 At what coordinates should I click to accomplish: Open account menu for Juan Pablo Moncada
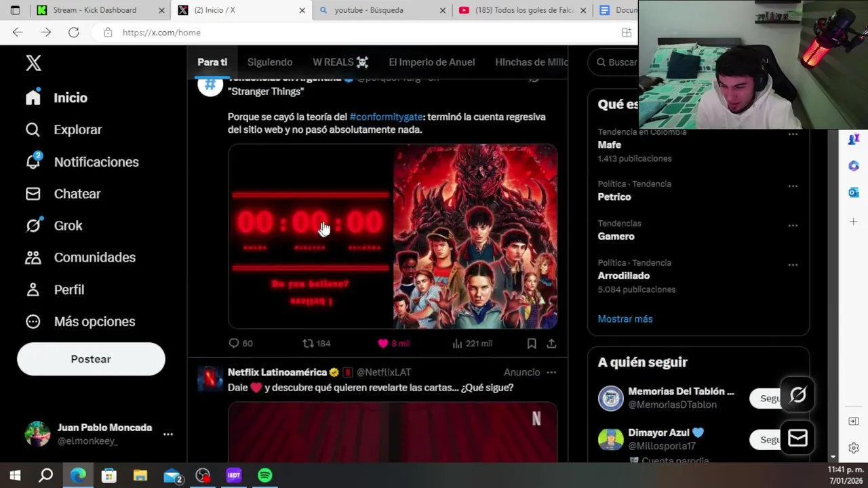[x=167, y=434]
